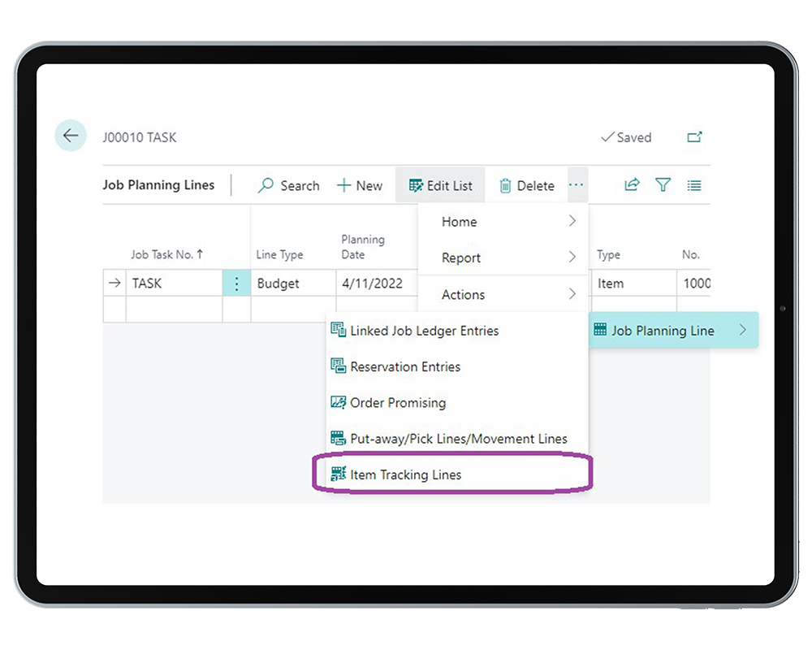
Task: Create a New planning line
Action: [359, 185]
